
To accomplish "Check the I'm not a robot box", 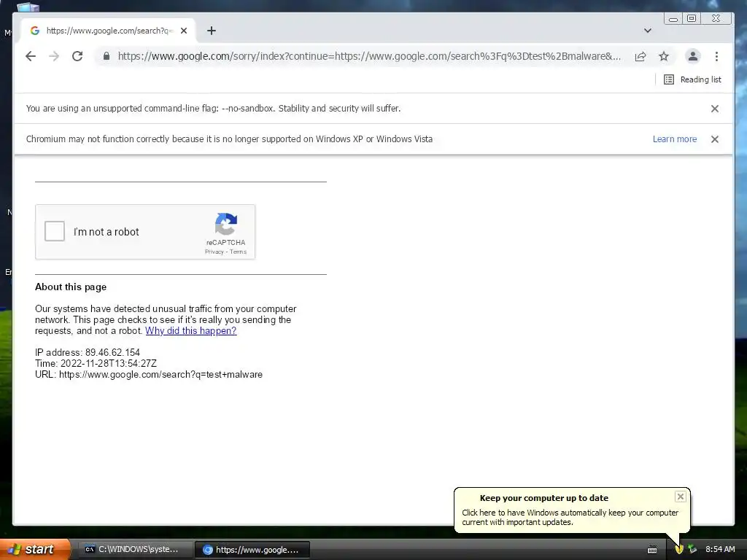I will click(54, 231).
